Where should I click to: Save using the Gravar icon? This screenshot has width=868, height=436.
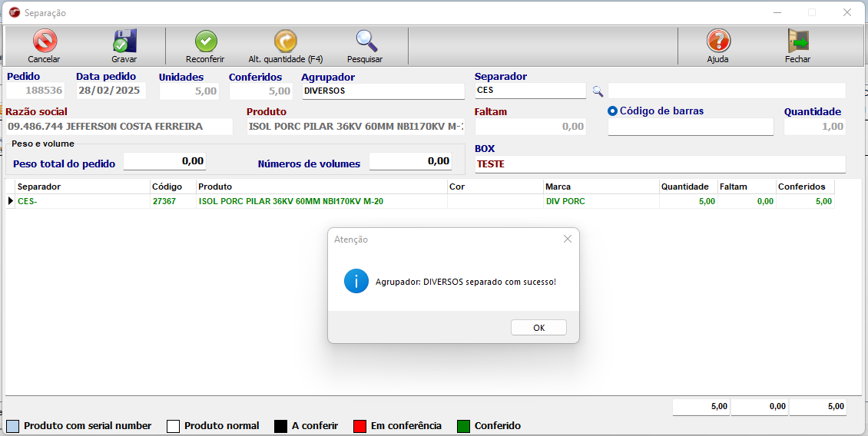click(124, 41)
